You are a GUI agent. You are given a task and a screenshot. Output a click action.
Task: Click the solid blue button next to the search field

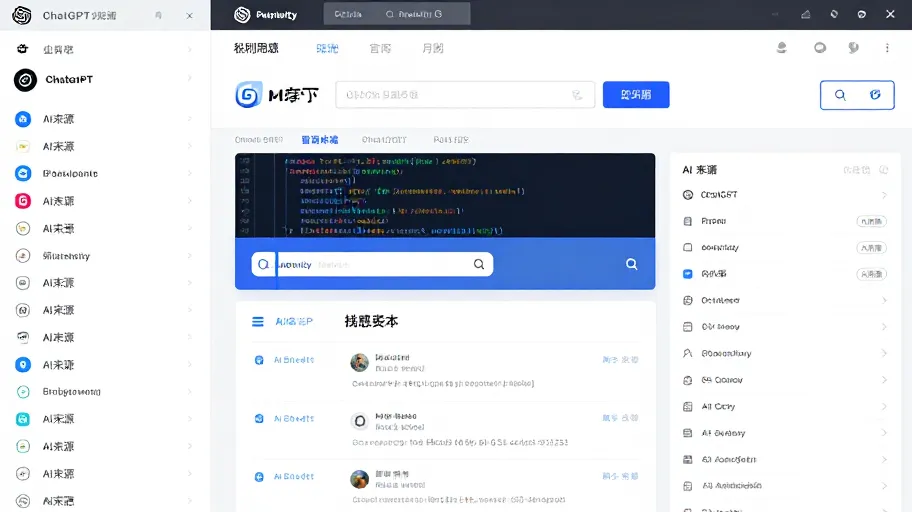tap(636, 94)
